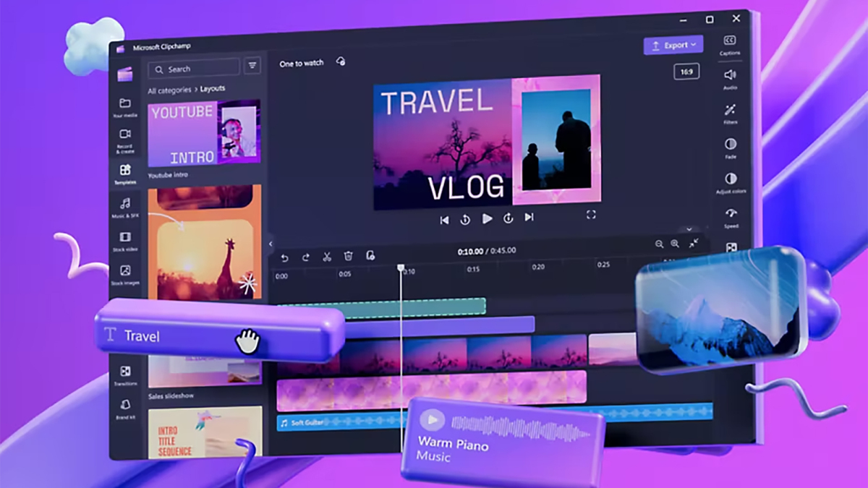
Task: Collapse the left panel with arrow
Action: (x=271, y=244)
